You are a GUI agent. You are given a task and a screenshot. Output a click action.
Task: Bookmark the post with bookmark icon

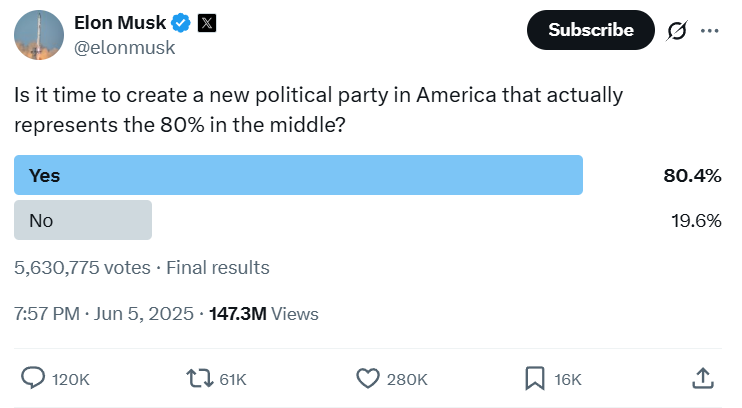pos(535,378)
